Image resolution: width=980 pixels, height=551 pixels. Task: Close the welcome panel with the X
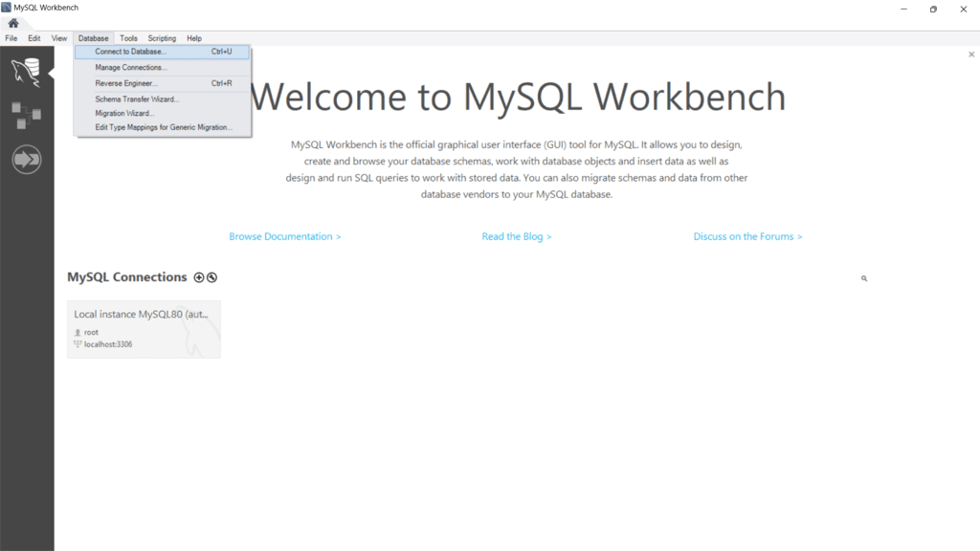(971, 55)
